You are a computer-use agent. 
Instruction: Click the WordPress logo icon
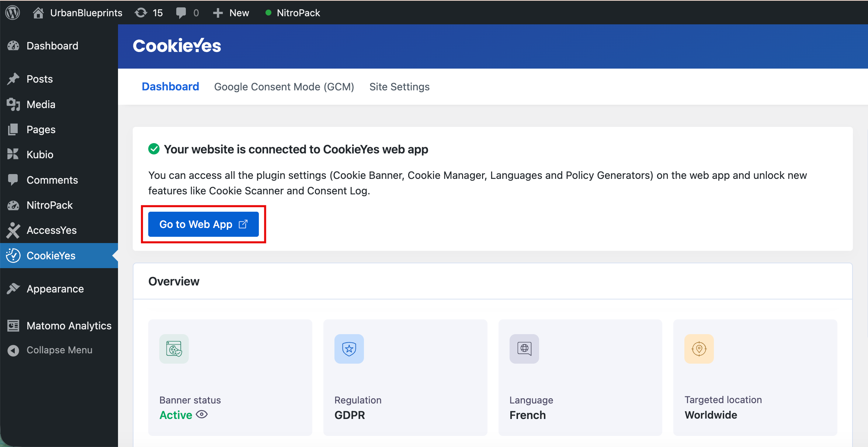(13, 13)
